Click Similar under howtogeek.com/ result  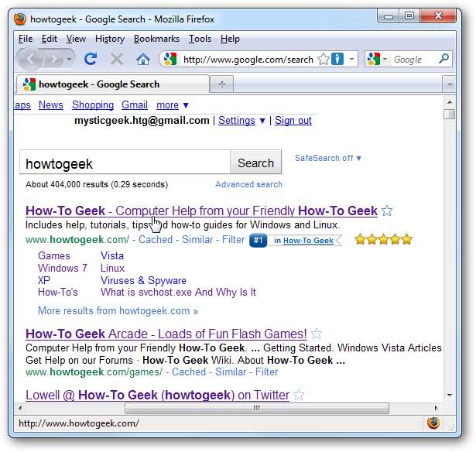point(197,239)
